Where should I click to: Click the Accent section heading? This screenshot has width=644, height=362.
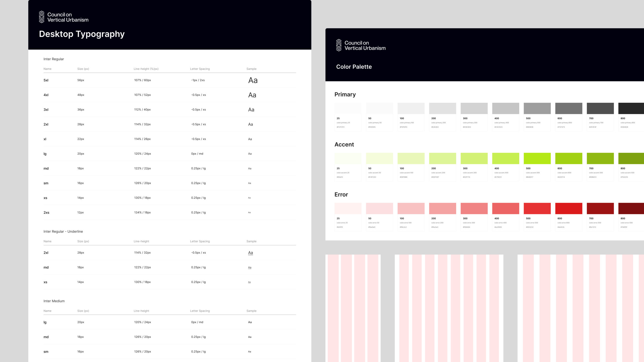pos(344,145)
